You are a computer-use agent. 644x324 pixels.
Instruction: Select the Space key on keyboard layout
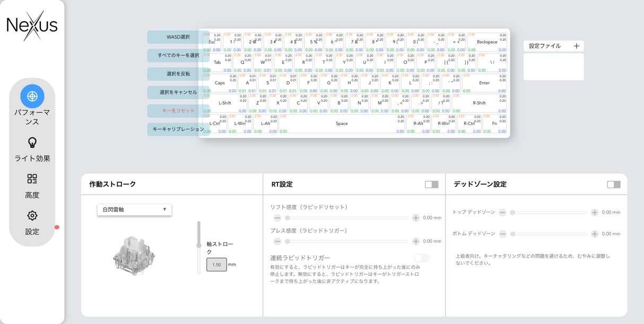pos(342,124)
